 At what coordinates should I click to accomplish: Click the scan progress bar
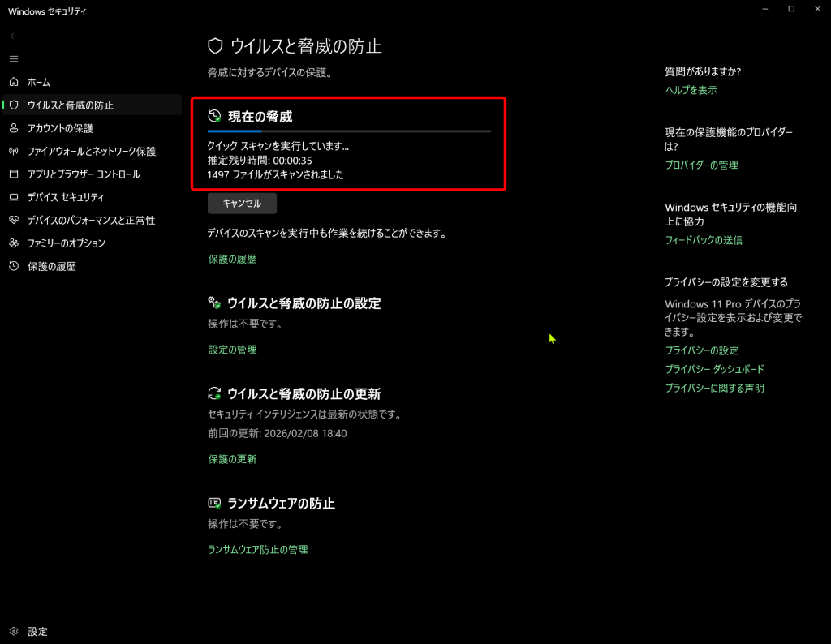pos(349,131)
